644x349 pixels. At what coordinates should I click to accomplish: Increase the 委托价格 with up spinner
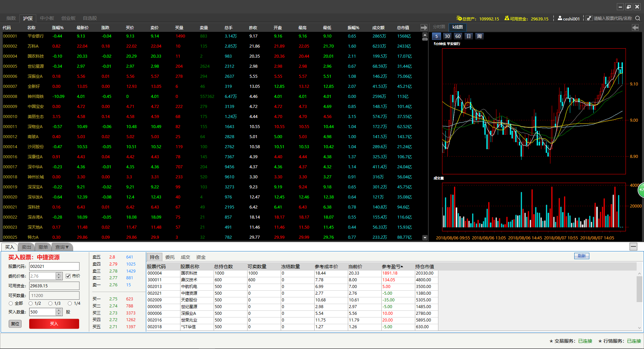pos(59,274)
